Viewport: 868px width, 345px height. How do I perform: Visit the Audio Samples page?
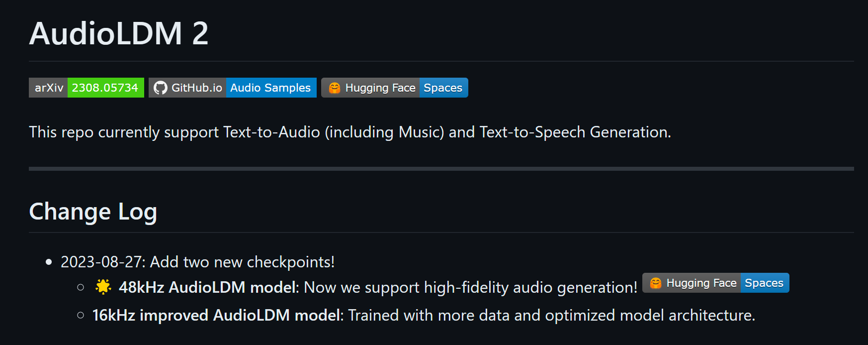pos(271,88)
